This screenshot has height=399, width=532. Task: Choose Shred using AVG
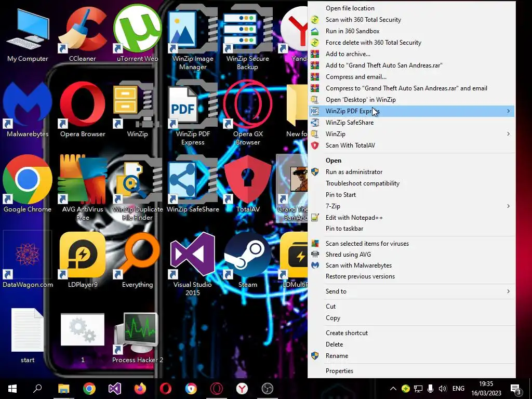(411, 255)
